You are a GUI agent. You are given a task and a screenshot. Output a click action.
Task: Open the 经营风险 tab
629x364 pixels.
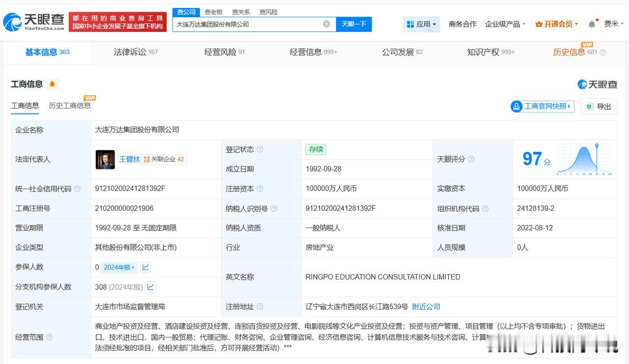tap(225, 52)
